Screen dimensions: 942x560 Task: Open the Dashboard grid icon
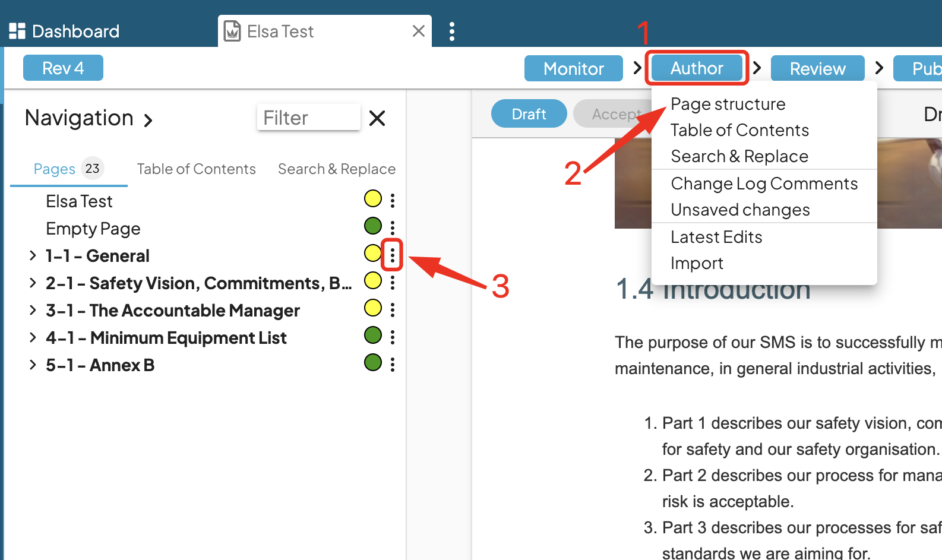(x=17, y=31)
